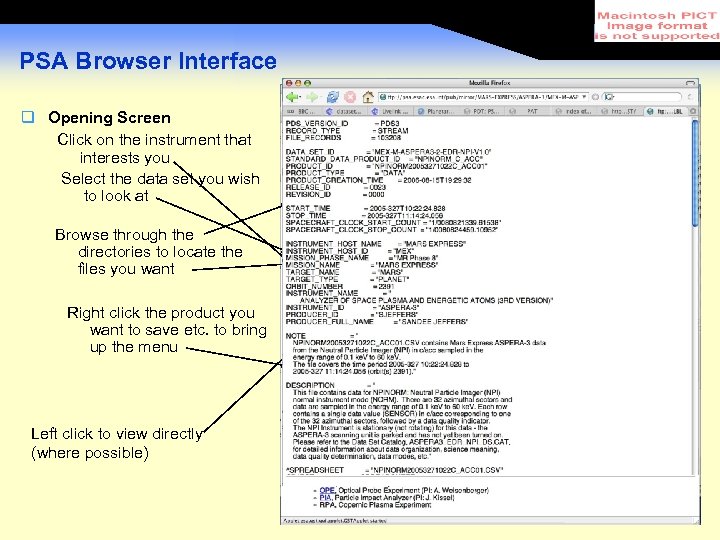Click the status bar at the window bottom

(490, 521)
